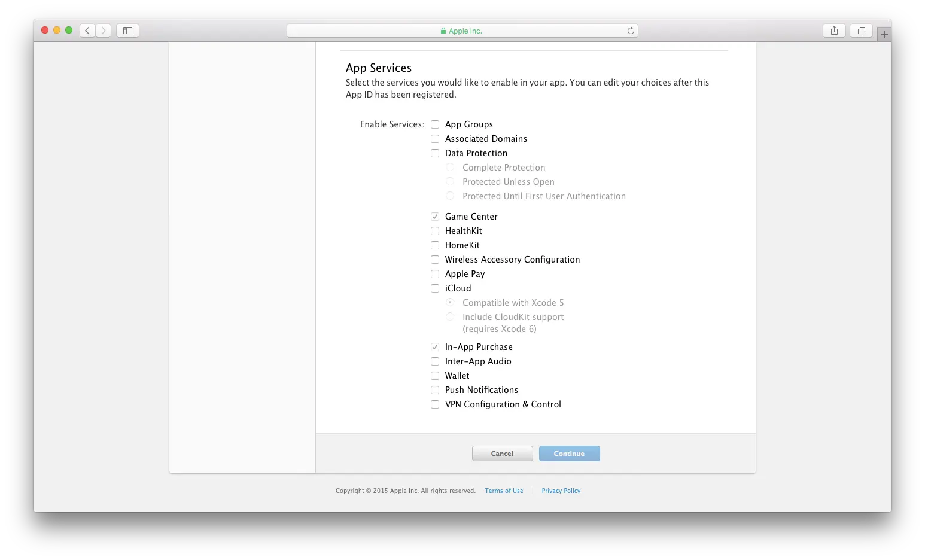Select Compatible with Xcode 5 radio
Screen dimensions: 925x560
tap(450, 302)
